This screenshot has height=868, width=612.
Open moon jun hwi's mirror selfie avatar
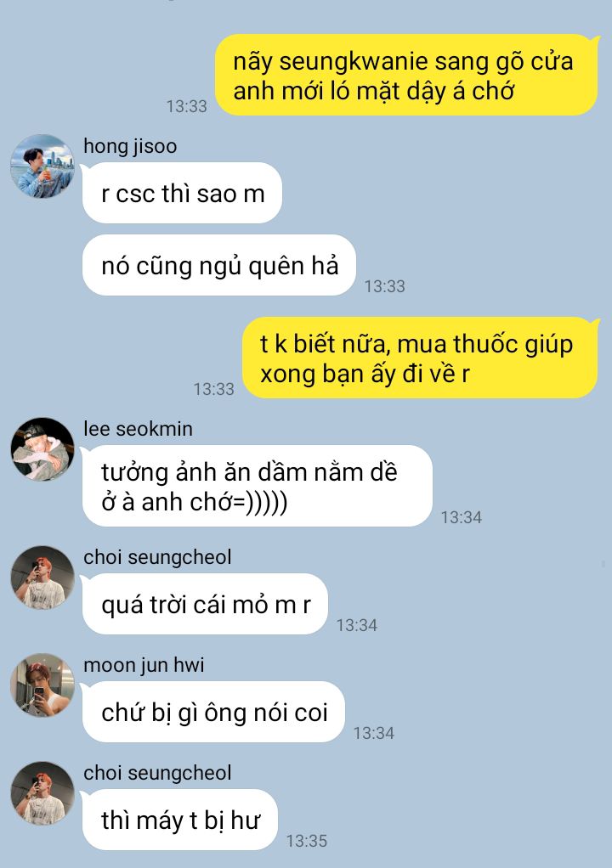(x=42, y=685)
